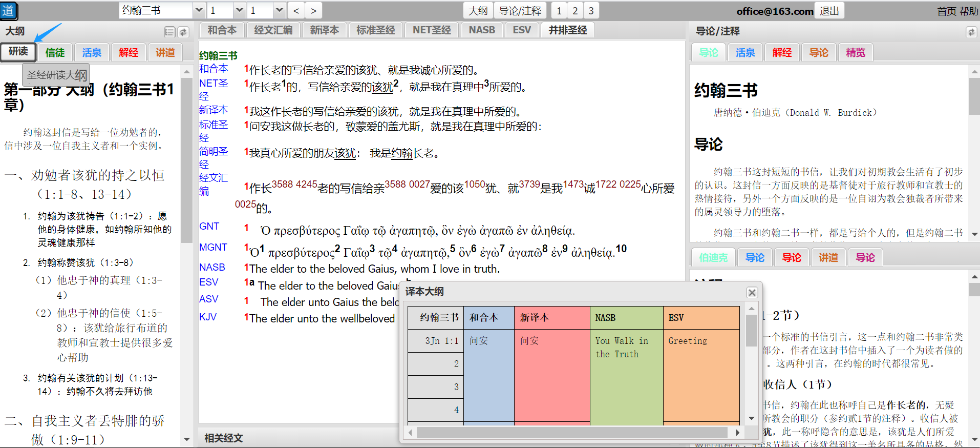Close the 译本大纲 popup

pos(752,292)
